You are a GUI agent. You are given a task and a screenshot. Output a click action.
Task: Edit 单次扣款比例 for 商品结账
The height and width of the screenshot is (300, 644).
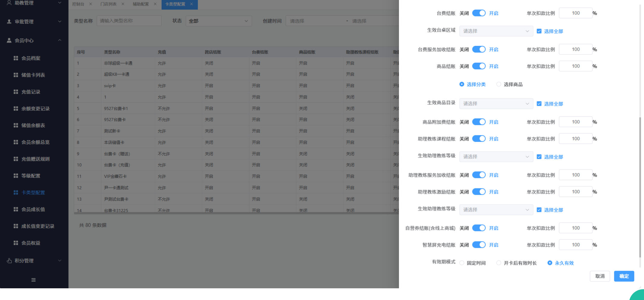coord(576,66)
